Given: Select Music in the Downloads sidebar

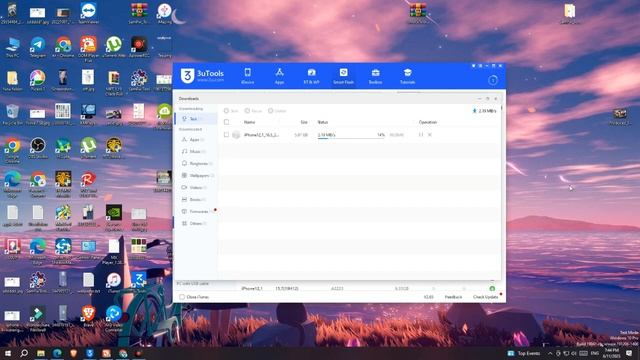Looking at the screenshot, I should coord(196,151).
